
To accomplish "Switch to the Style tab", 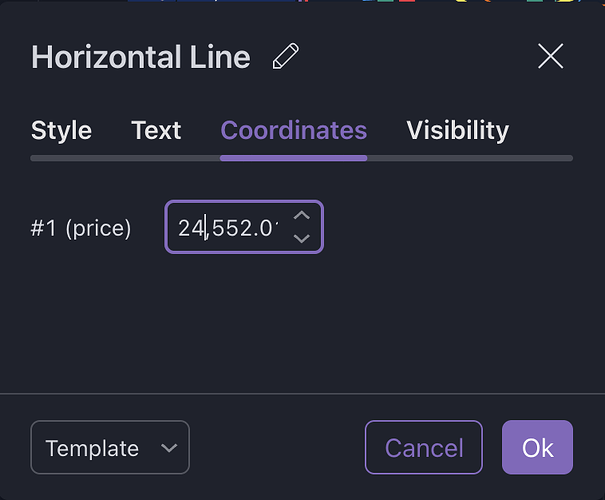I will (61, 130).
